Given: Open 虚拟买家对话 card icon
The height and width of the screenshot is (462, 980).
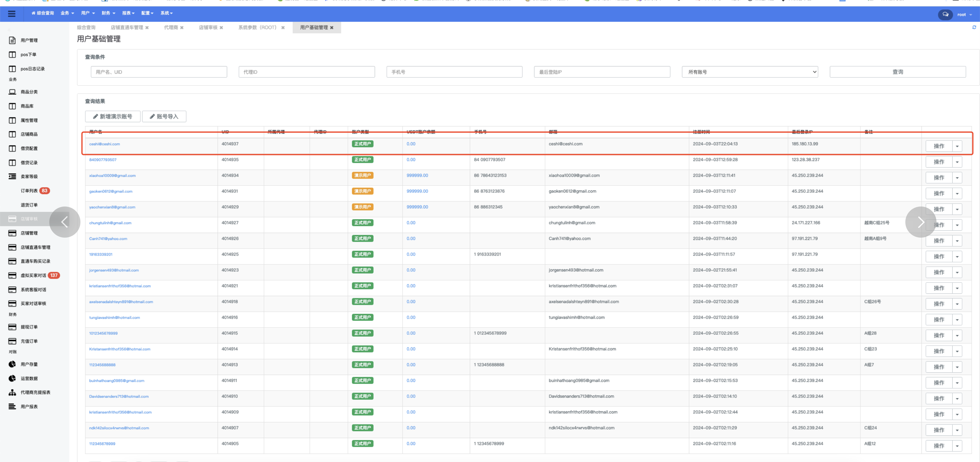Looking at the screenshot, I should tap(12, 275).
